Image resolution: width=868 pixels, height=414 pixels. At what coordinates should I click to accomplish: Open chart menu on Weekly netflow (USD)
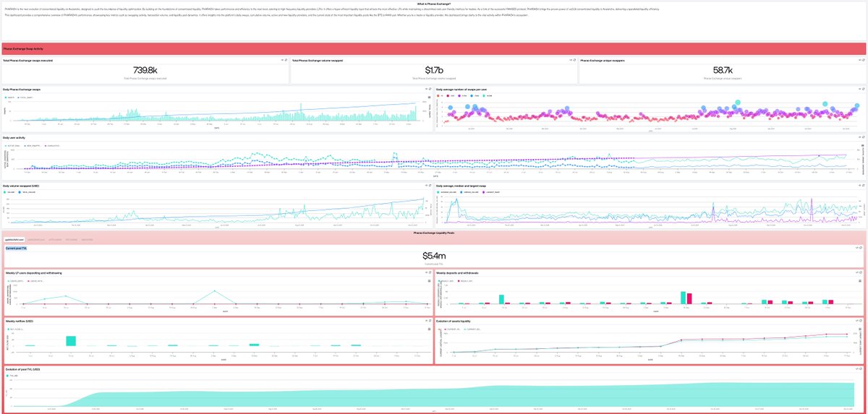point(430,328)
